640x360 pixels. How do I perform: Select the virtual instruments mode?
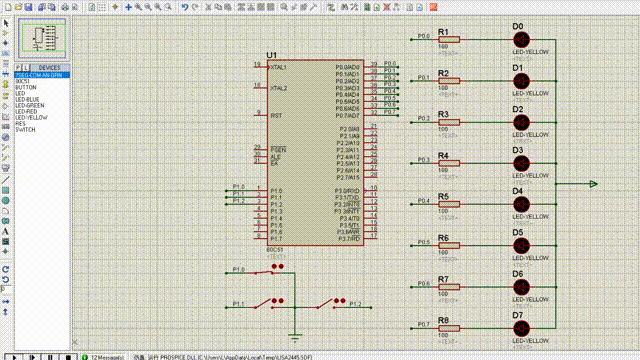6,167
